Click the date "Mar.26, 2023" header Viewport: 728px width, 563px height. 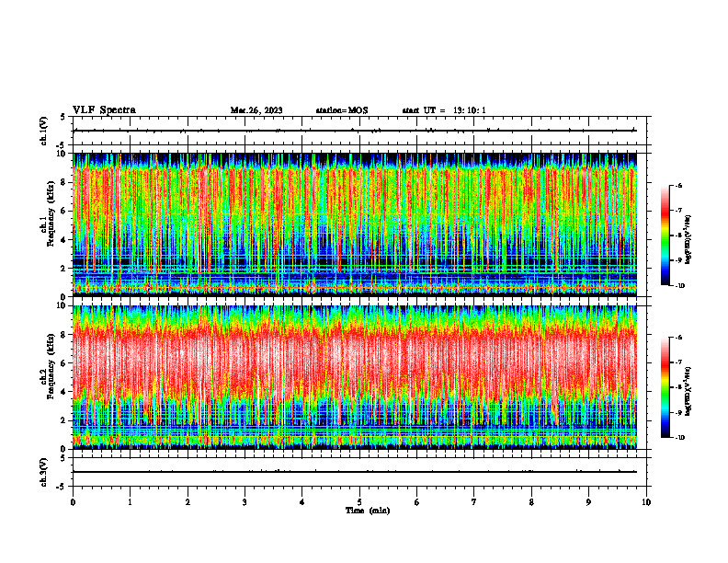(x=256, y=110)
